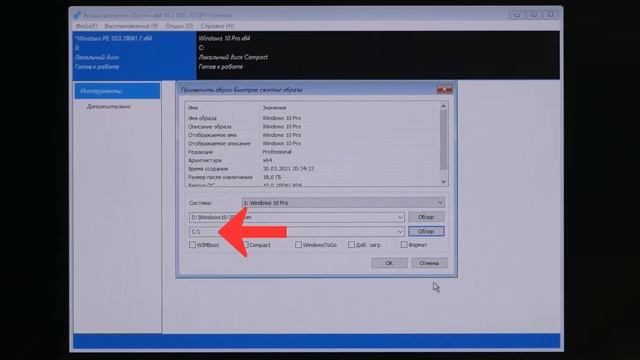Click the Professional value cell

click(x=277, y=152)
